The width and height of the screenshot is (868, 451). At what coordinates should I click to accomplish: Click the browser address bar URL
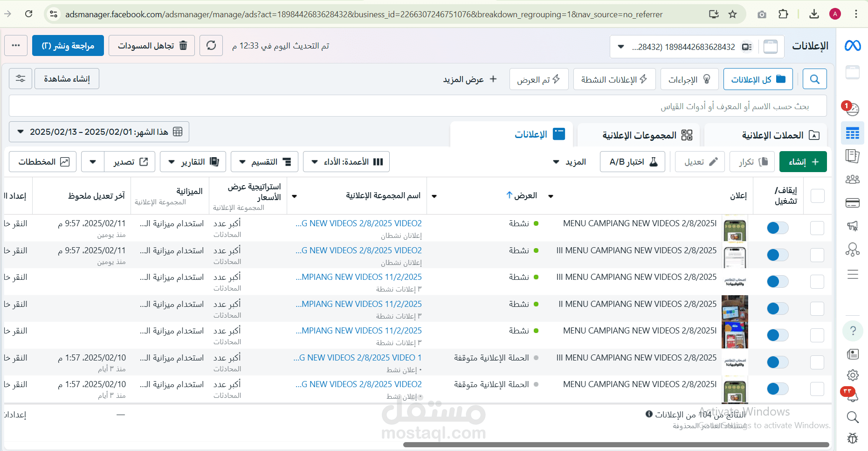[x=364, y=14]
